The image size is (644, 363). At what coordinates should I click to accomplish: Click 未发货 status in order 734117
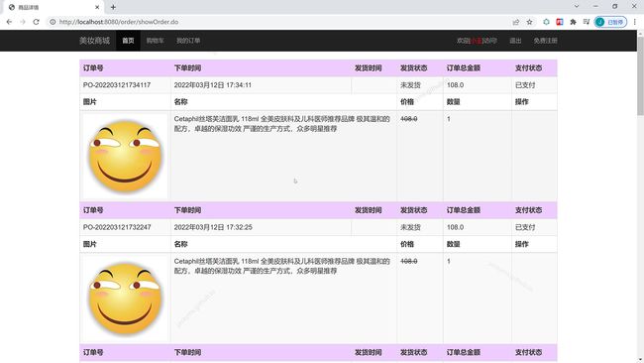click(x=410, y=85)
